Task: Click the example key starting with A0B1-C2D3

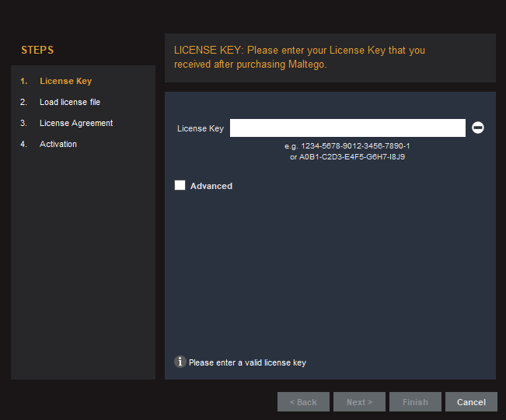Action: tap(347, 156)
